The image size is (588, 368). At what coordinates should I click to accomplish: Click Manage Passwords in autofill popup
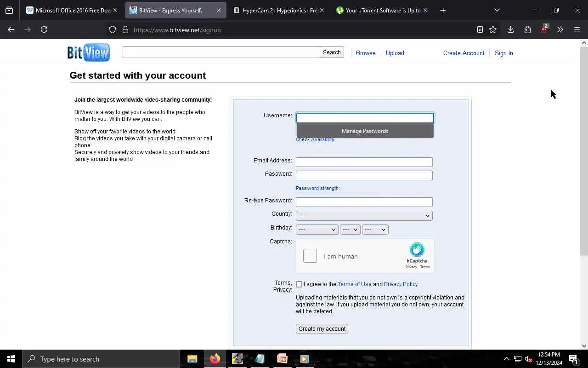click(x=365, y=131)
